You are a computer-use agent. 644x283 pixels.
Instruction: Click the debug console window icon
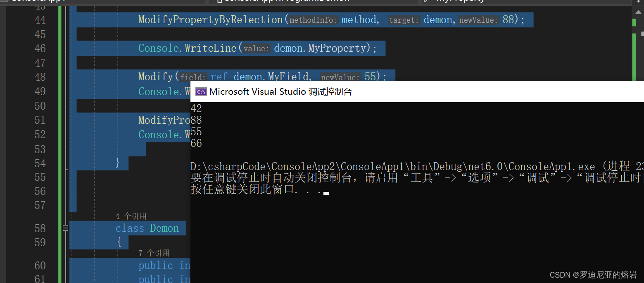coord(201,91)
